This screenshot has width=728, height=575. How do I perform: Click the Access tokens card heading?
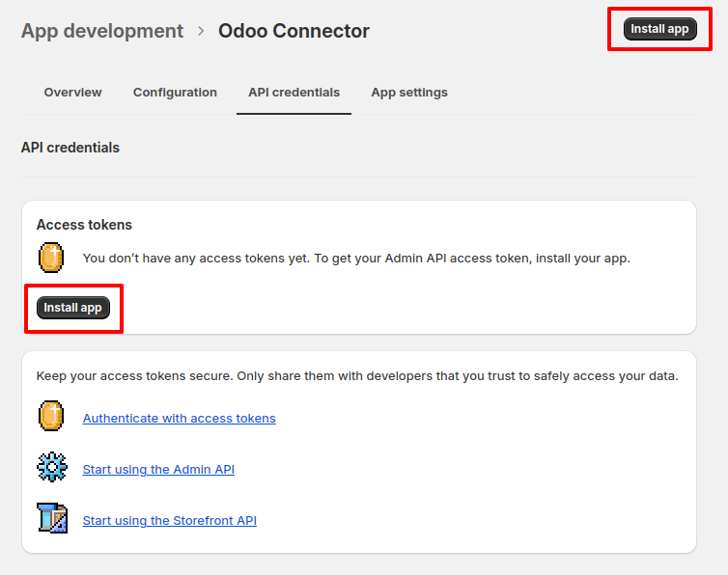click(x=84, y=225)
